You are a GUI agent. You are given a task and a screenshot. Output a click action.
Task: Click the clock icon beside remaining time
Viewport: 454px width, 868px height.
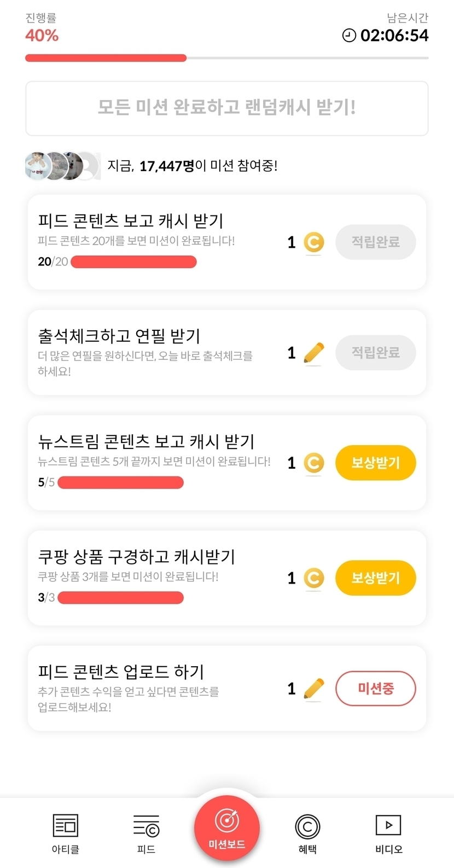349,36
